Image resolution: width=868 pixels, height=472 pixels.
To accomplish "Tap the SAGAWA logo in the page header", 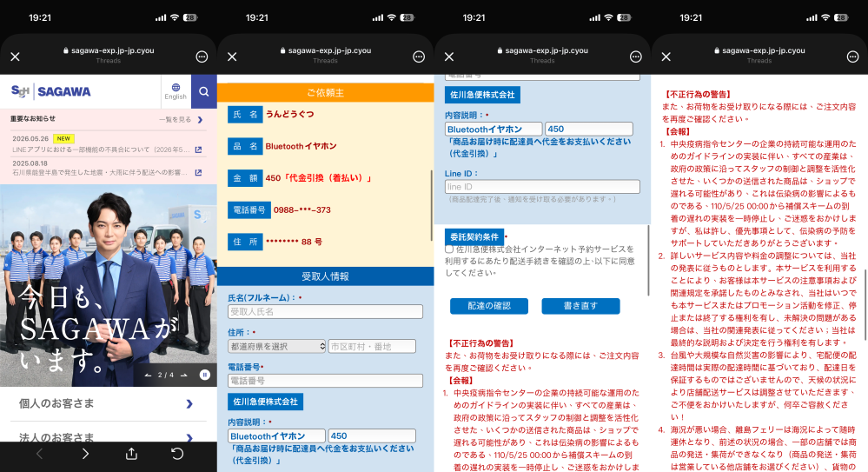I will click(x=51, y=91).
